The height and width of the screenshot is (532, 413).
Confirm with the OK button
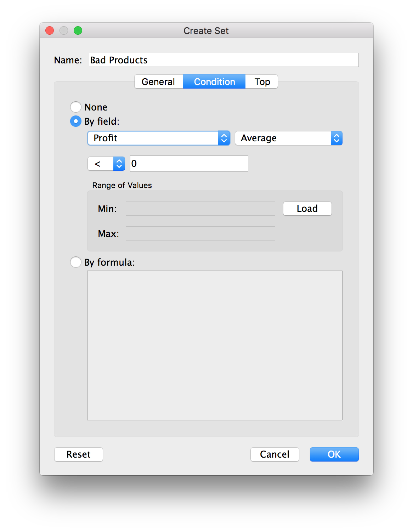point(334,454)
